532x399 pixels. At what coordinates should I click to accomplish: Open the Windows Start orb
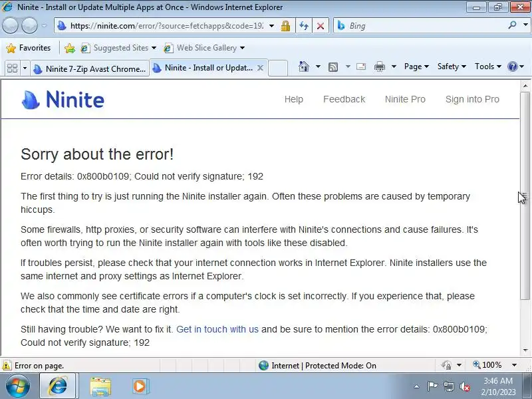[x=18, y=386]
